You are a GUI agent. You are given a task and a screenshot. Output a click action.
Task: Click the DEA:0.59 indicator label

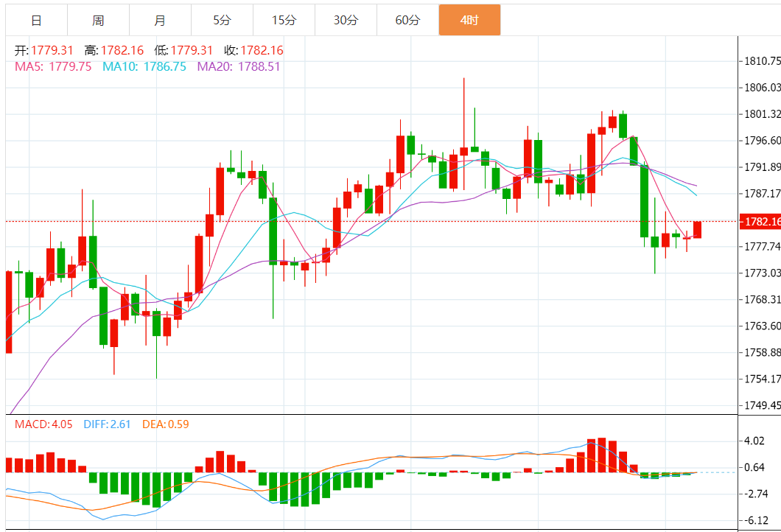point(165,424)
